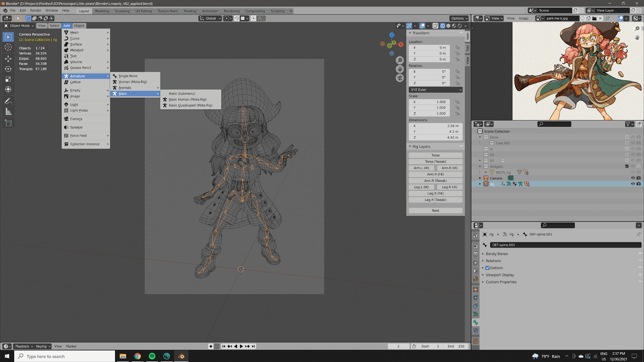The height and width of the screenshot is (362, 644).
Task: Click the Torso rig layer button
Action: point(436,155)
